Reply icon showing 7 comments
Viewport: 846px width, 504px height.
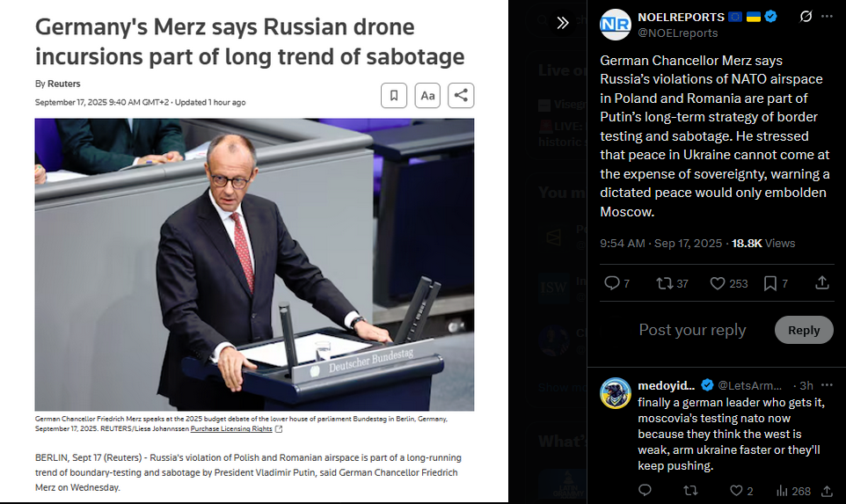[x=616, y=283]
